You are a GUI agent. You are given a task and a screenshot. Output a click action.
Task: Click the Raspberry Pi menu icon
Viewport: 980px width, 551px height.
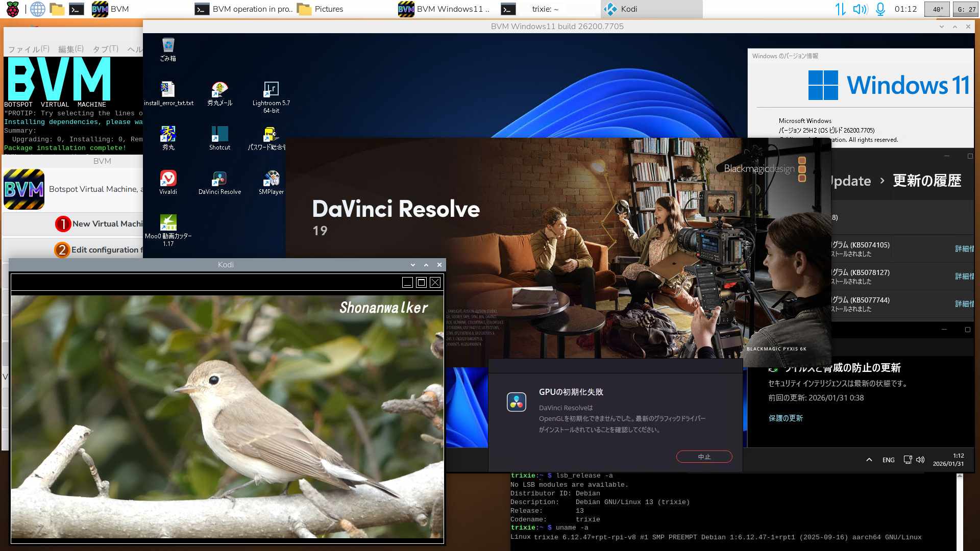tap(12, 9)
